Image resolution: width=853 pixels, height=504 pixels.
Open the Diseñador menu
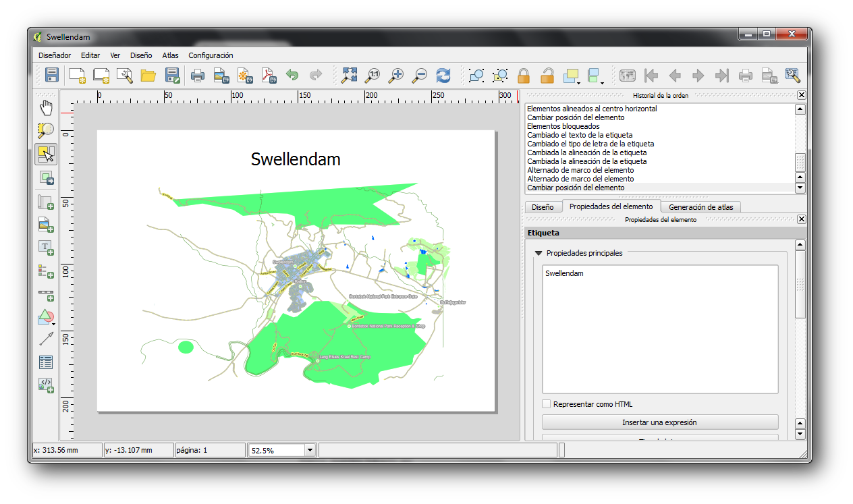click(x=55, y=55)
